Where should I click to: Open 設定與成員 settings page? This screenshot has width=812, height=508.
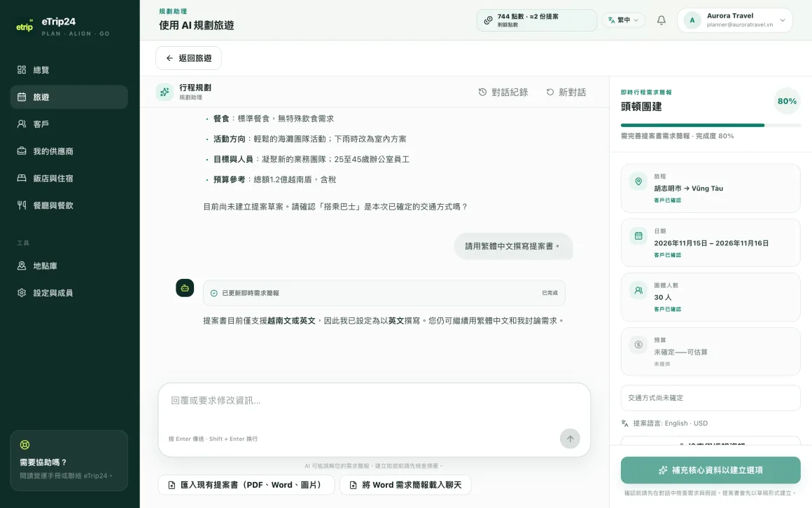click(69, 292)
